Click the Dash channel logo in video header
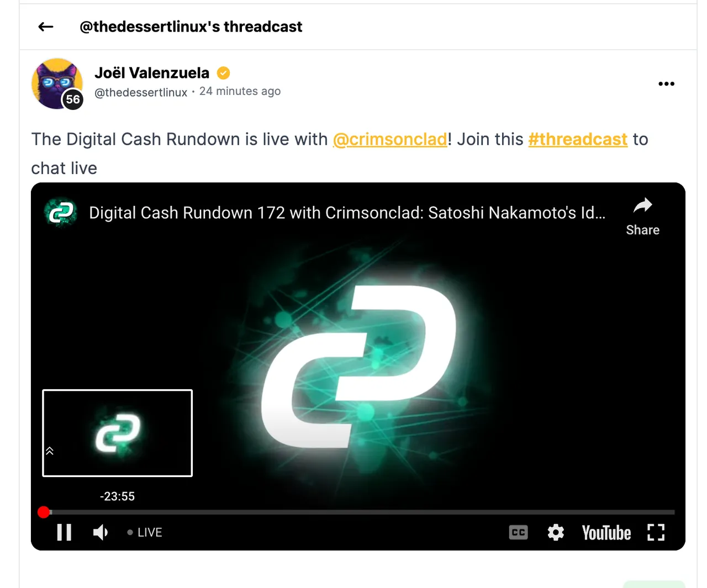The height and width of the screenshot is (588, 707). pyautogui.click(x=60, y=213)
